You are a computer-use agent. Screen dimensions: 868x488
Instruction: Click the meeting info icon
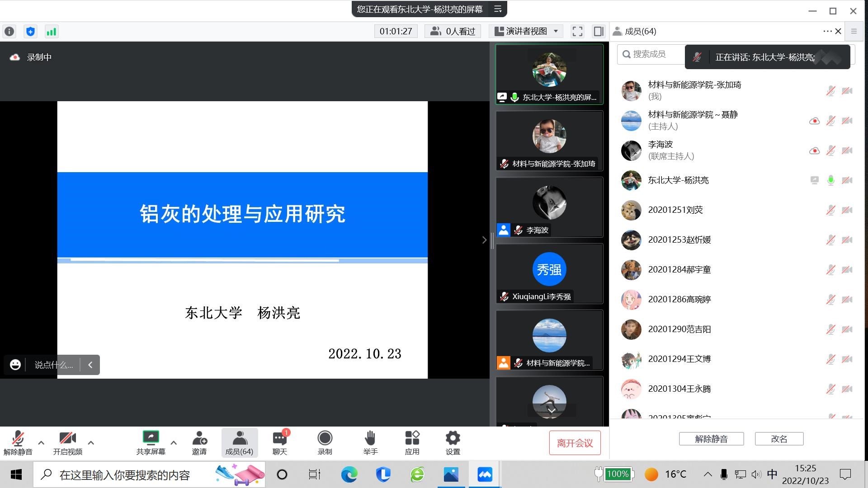[x=9, y=32]
